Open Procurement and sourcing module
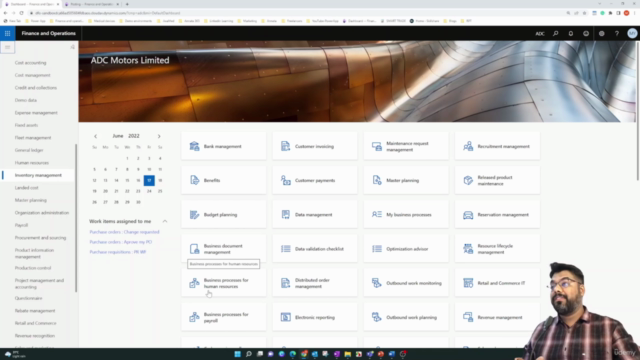This screenshot has width=640, height=360. (x=40, y=238)
